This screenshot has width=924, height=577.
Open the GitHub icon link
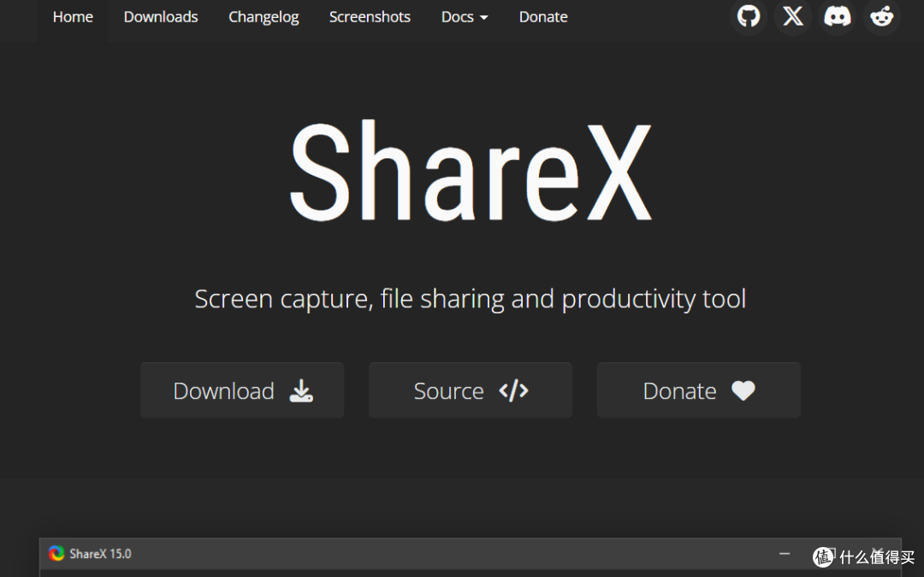click(x=749, y=16)
